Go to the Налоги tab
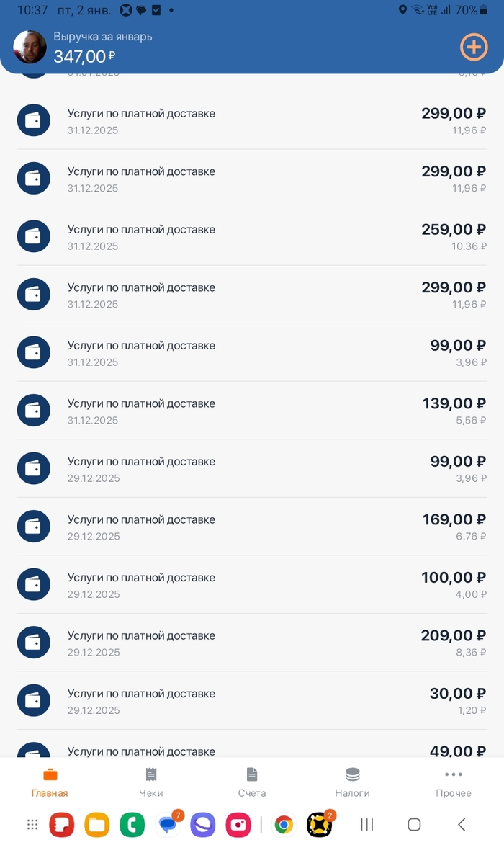504x845 pixels. 352,782
